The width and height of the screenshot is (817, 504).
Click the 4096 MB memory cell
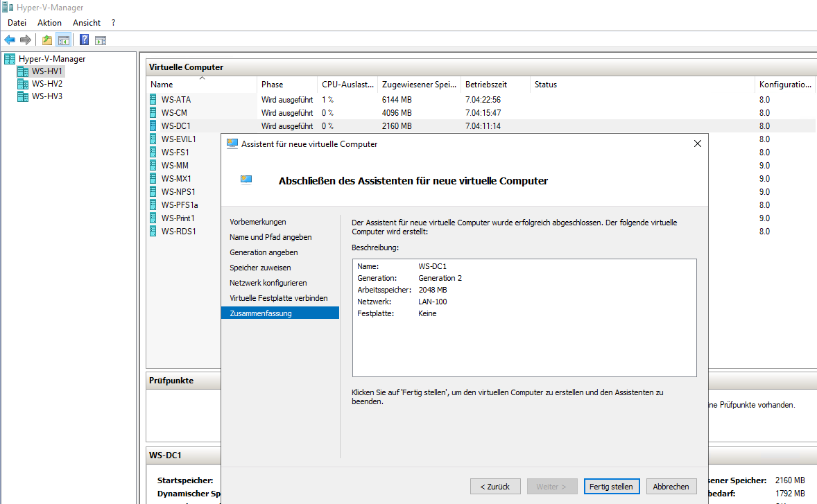click(397, 112)
